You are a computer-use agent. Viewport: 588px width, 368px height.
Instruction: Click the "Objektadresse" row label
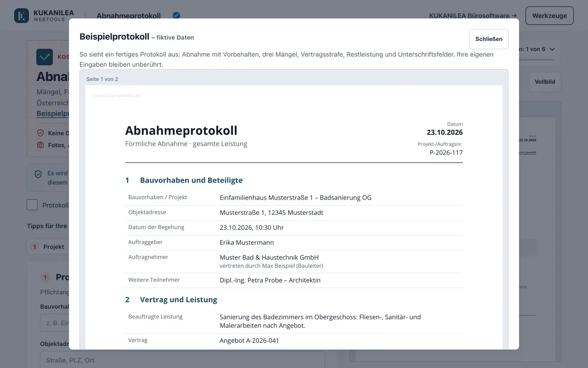[x=147, y=212]
